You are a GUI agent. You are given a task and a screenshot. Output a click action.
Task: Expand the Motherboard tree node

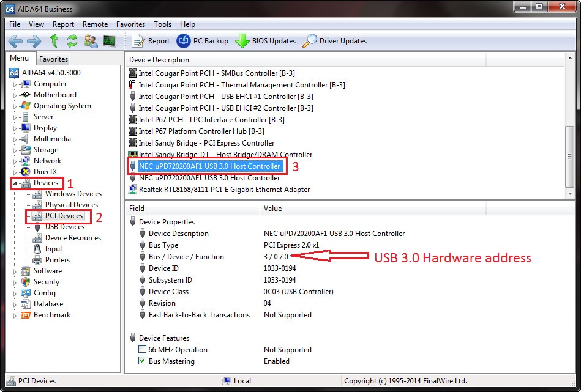[x=15, y=95]
